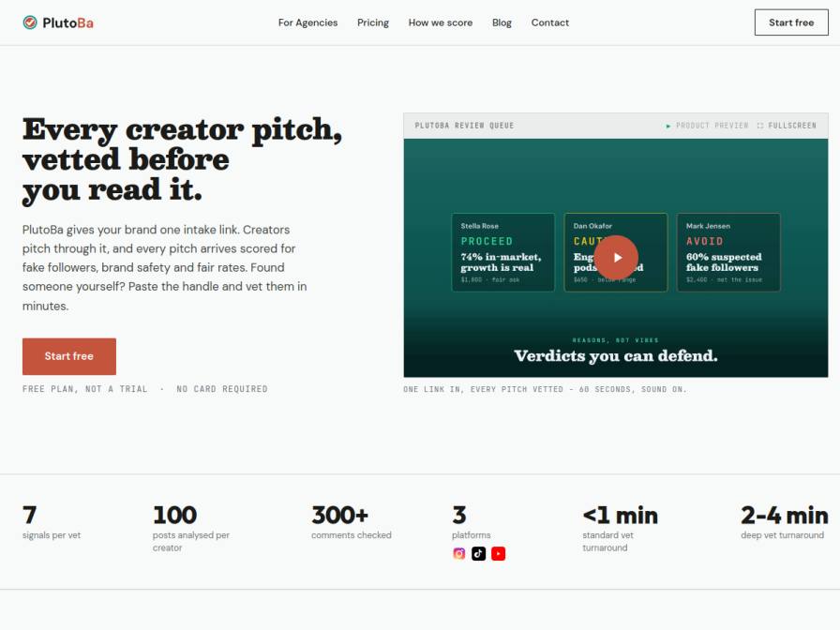Click the Instagram platform icon

459,553
